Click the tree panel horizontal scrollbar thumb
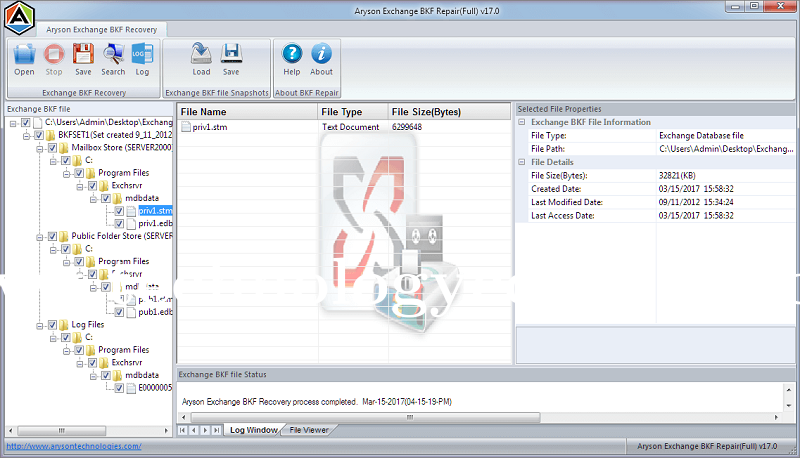Screen dimensions: 800x458 tap(61, 431)
